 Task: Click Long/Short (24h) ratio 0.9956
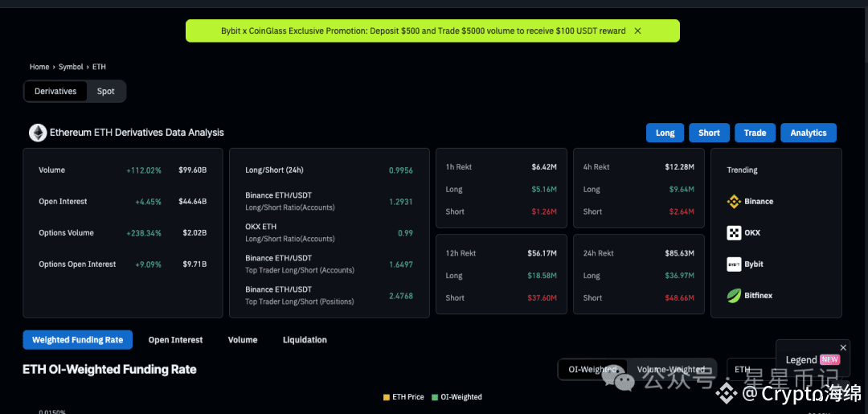pyautogui.click(x=401, y=170)
